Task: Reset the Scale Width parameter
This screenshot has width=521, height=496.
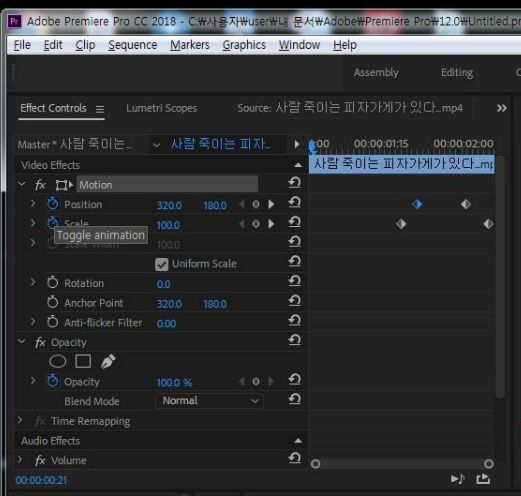Action: (x=295, y=242)
